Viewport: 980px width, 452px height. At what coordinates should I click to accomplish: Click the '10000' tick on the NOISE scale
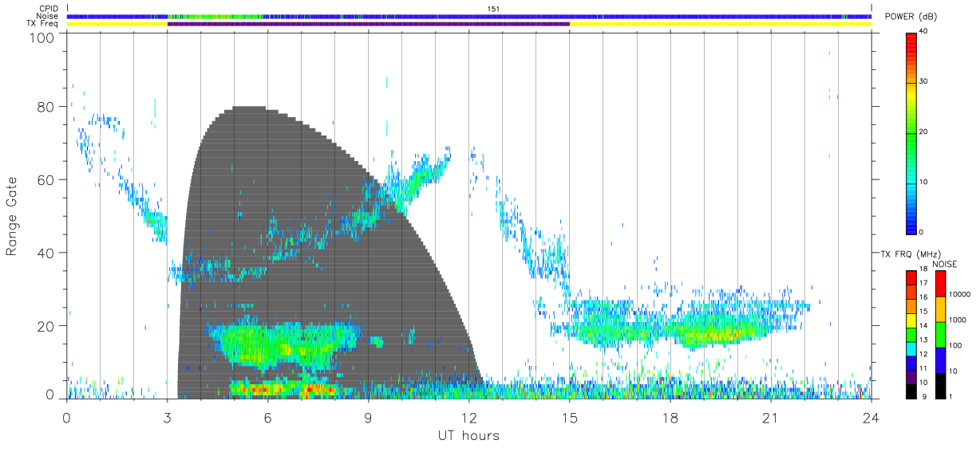click(x=960, y=294)
